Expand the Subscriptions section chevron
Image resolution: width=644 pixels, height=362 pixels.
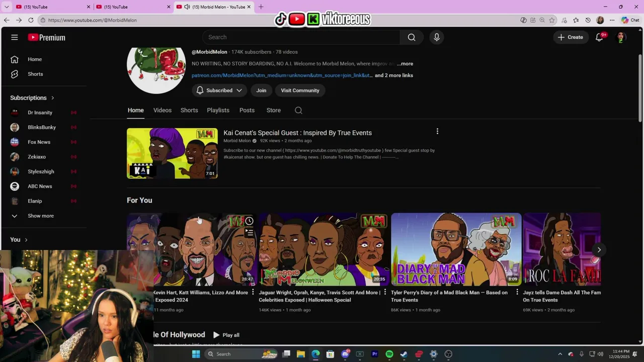click(52, 98)
